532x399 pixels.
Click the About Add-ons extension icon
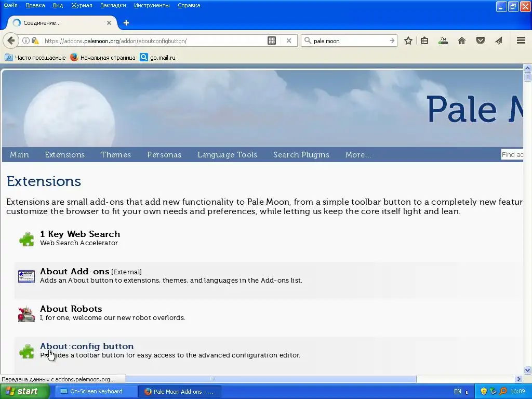26,276
